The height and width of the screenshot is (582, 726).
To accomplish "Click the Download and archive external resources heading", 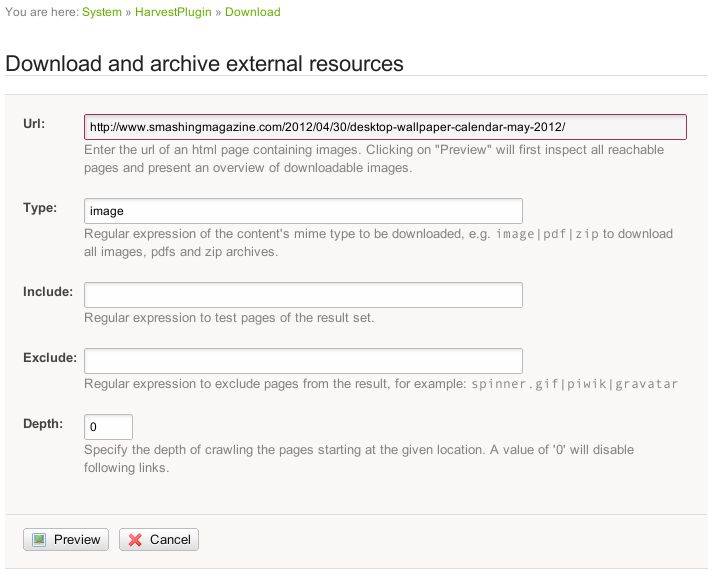I will point(204,63).
